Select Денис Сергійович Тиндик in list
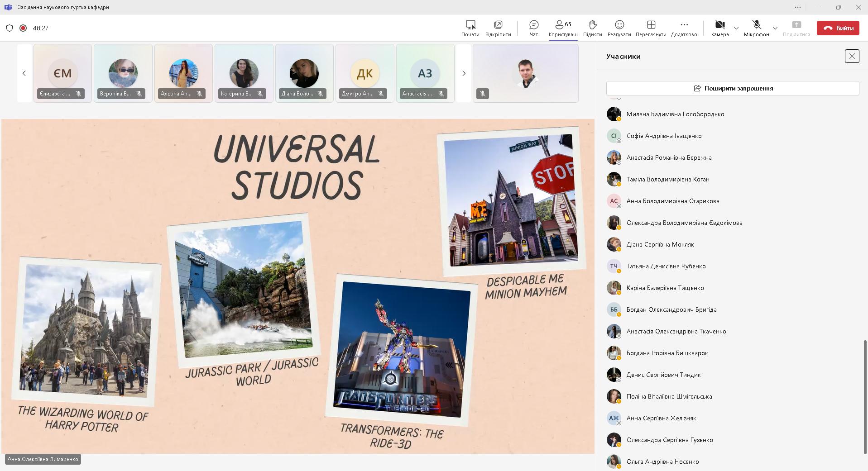868x471 pixels. point(733,375)
